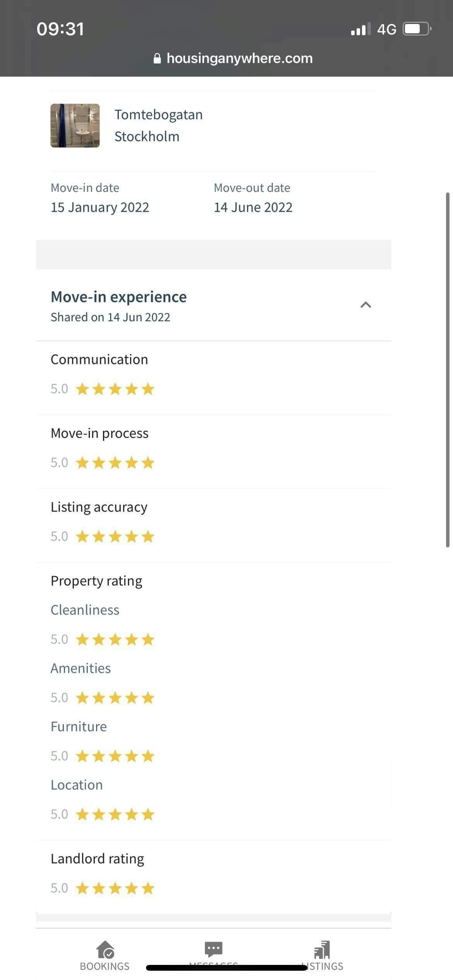The width and height of the screenshot is (453, 980).
Task: Tap the Move-in experience heading
Action: (118, 297)
